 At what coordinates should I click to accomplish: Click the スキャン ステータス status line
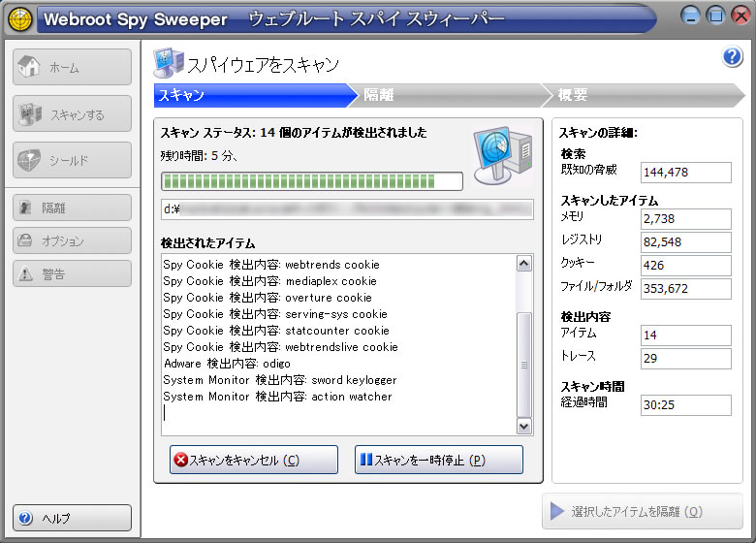(294, 133)
